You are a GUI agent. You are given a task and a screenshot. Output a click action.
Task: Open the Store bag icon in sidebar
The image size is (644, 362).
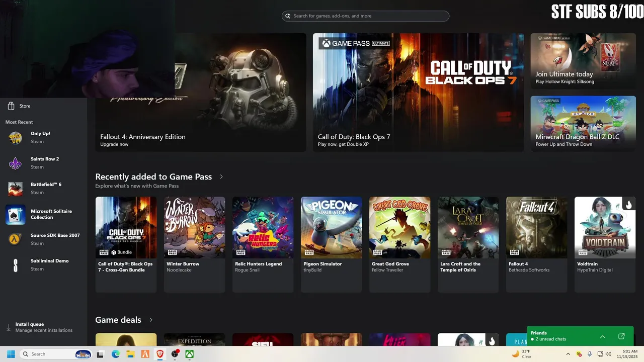pyautogui.click(x=11, y=106)
